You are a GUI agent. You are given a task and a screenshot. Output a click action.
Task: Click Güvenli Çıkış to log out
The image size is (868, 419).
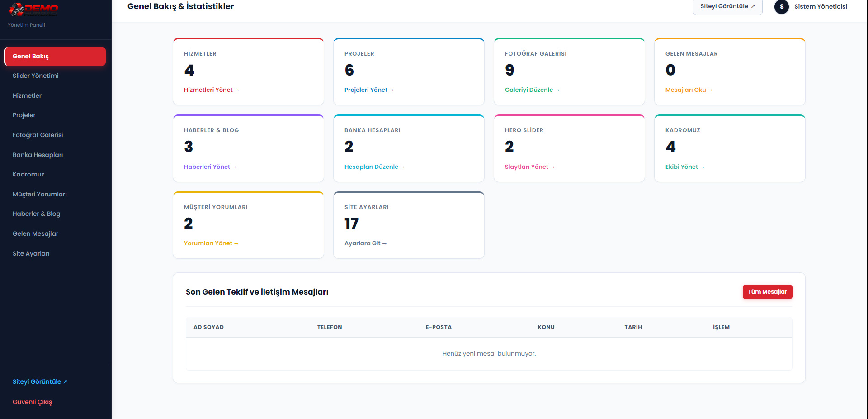32,402
